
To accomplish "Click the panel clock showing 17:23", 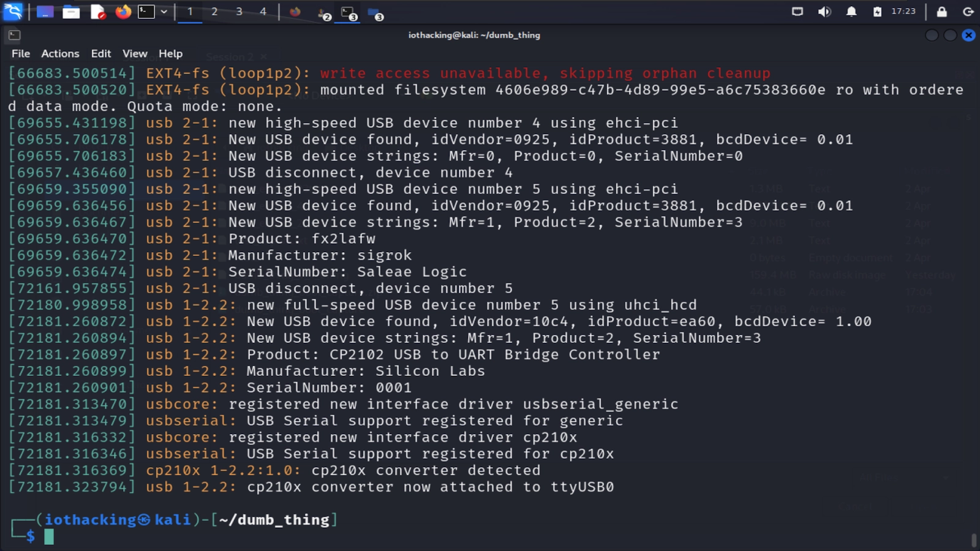I will pyautogui.click(x=903, y=12).
